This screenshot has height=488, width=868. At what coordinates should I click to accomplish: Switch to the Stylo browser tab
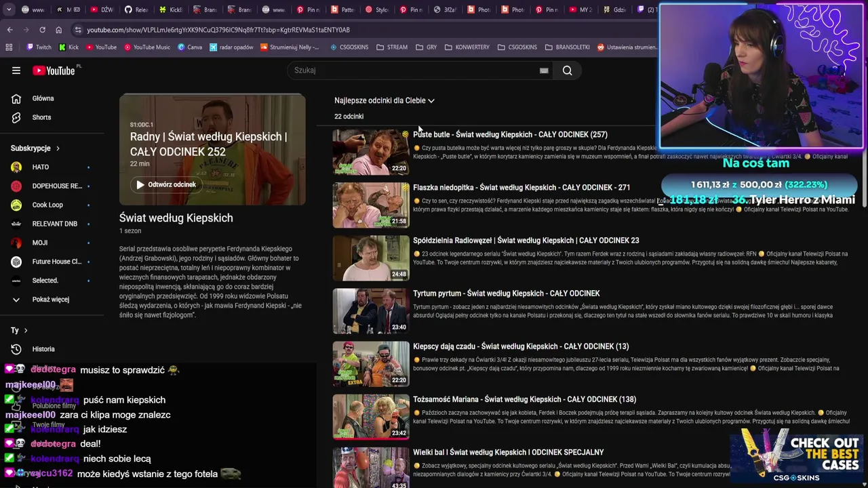[376, 9]
